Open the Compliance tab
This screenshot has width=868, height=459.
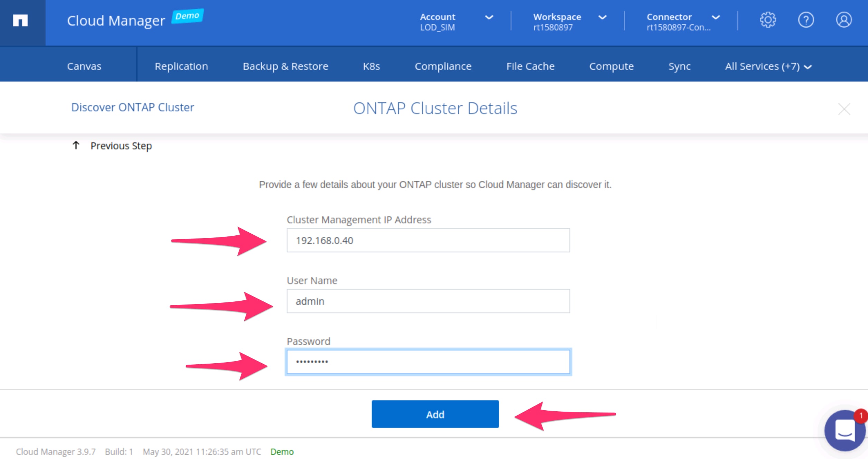click(443, 66)
